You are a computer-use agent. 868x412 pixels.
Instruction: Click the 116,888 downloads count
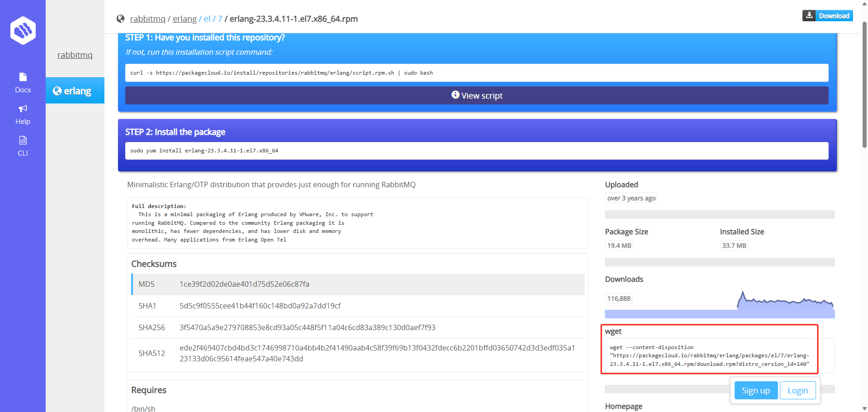coord(619,298)
